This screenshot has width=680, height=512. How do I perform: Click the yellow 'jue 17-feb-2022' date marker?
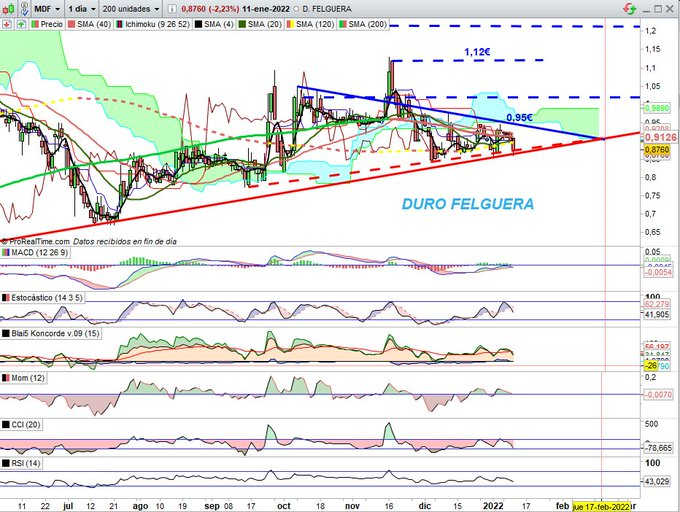(x=601, y=506)
